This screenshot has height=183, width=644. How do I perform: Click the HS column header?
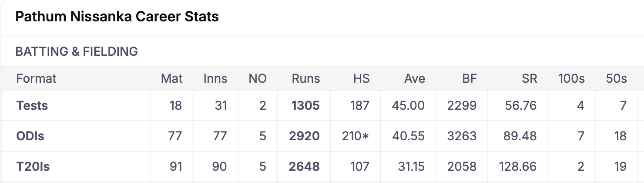(x=362, y=78)
